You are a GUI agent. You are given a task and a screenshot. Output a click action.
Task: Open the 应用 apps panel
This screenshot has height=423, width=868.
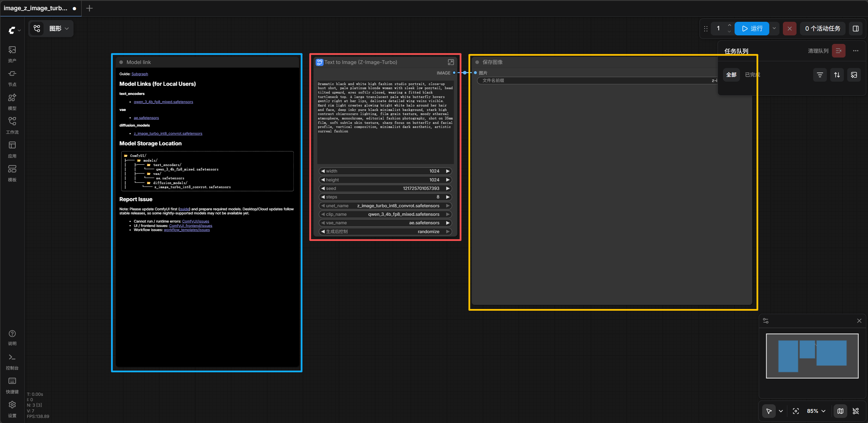pos(12,149)
